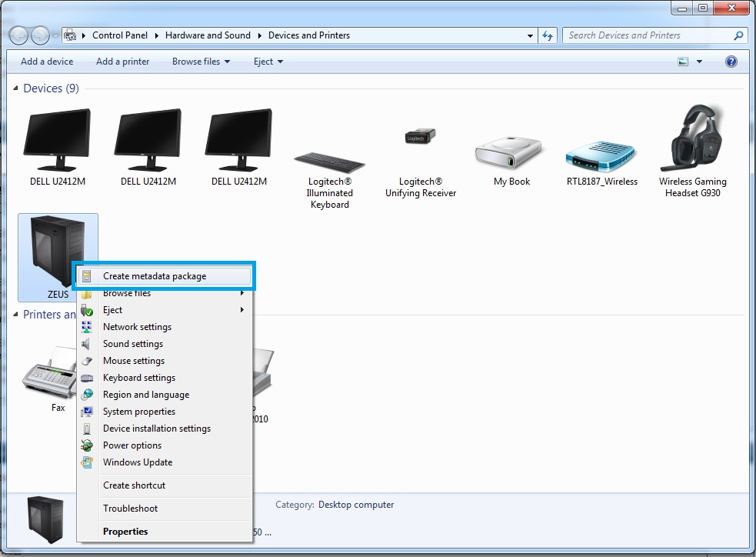
Task: Open the change-view dropdown arrow
Action: pyautogui.click(x=699, y=62)
